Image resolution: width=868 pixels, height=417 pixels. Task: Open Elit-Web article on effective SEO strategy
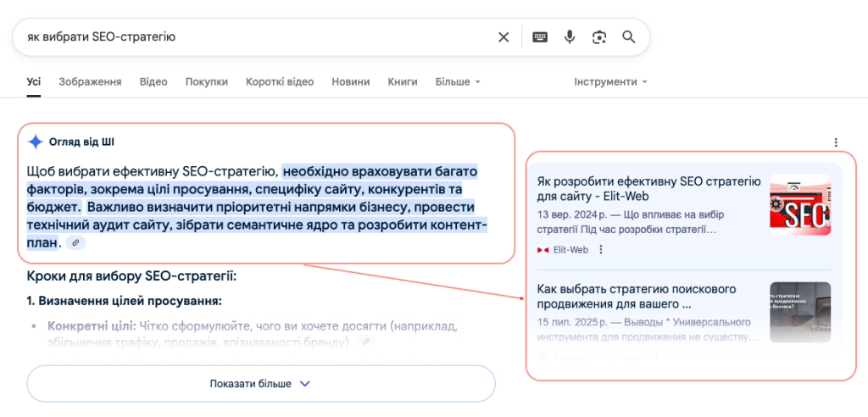click(x=648, y=188)
